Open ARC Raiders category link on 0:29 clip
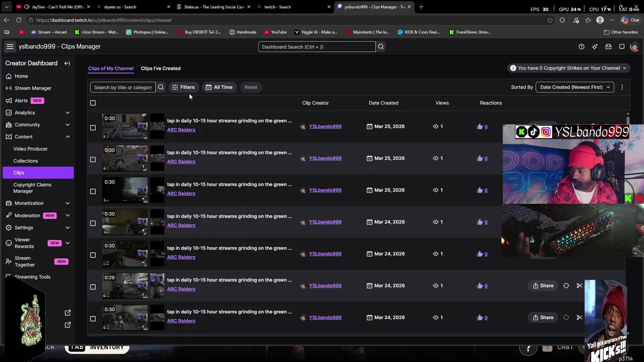The image size is (644, 362). (181, 289)
